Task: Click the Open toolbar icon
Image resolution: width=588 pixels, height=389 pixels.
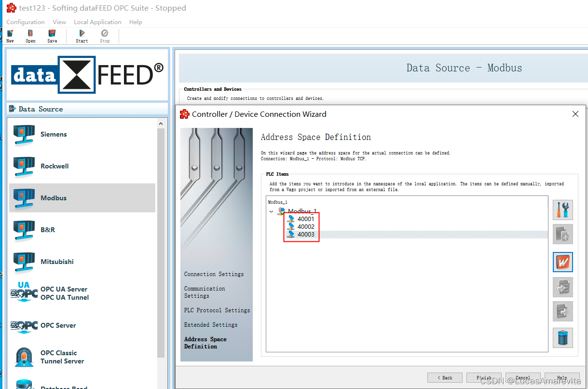Action: coord(30,36)
